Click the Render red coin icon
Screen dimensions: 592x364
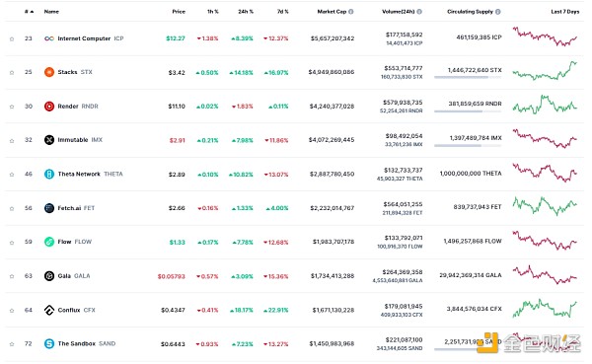click(49, 107)
